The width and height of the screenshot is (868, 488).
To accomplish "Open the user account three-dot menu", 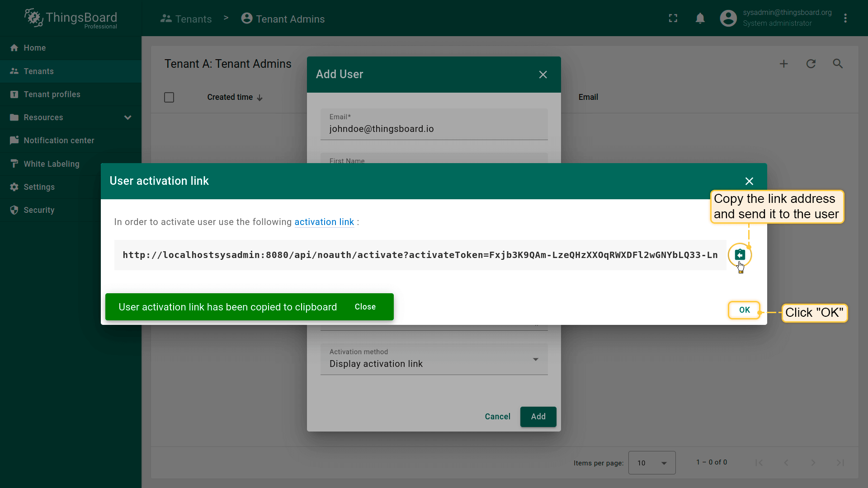I will point(845,18).
